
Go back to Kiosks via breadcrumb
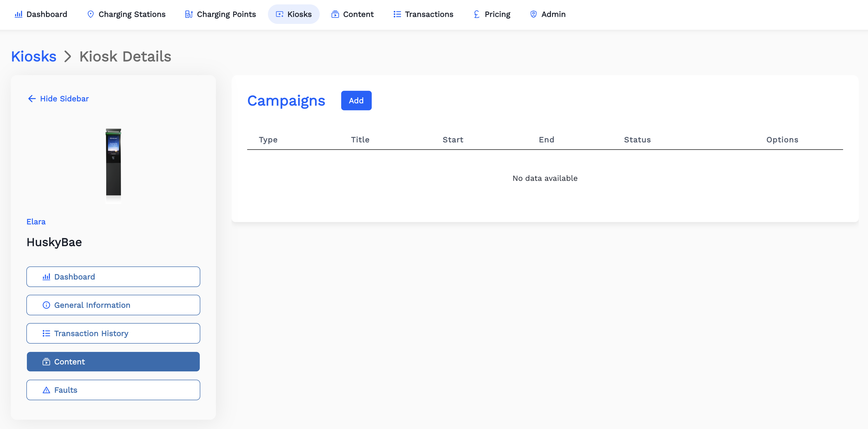point(34,56)
